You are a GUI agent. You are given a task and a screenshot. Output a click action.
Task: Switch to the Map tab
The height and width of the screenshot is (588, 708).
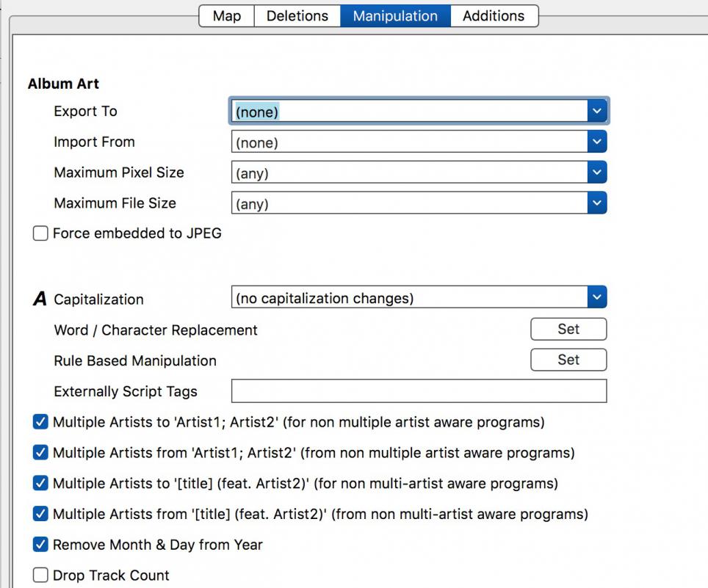[x=227, y=16]
